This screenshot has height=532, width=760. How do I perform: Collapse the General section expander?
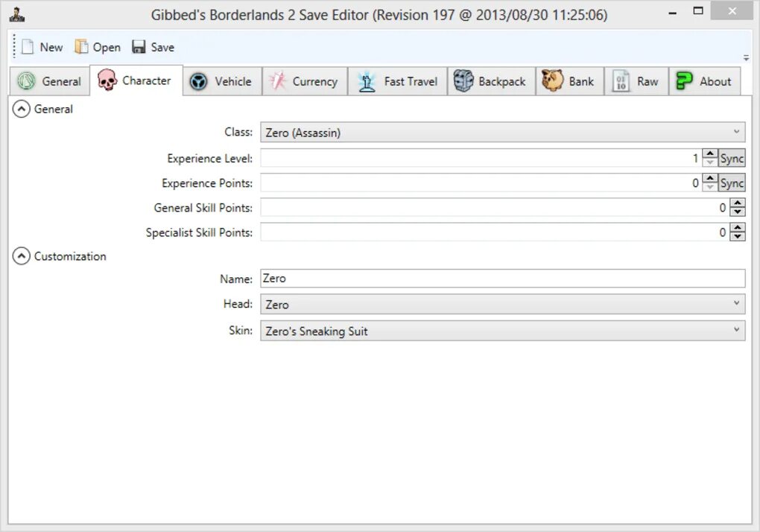pos(21,109)
